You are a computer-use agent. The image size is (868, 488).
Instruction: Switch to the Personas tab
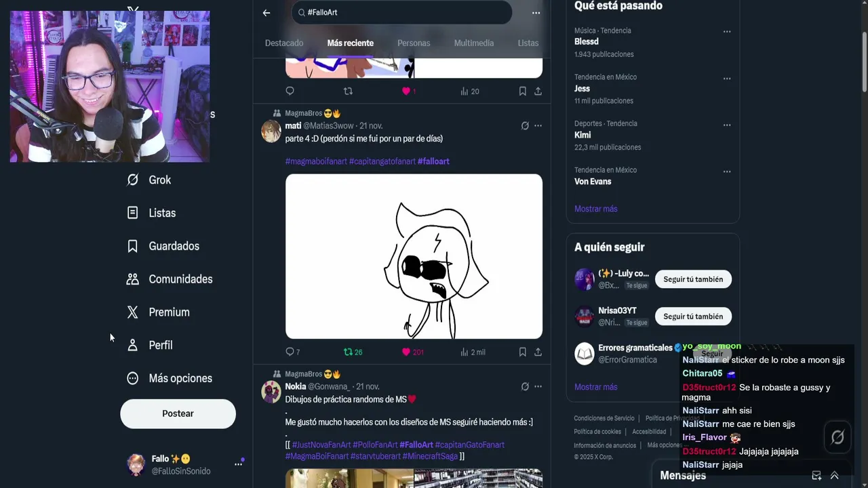(x=414, y=43)
